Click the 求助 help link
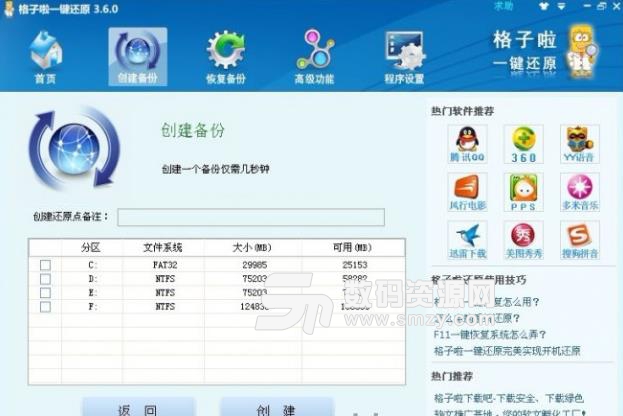 [x=503, y=6]
